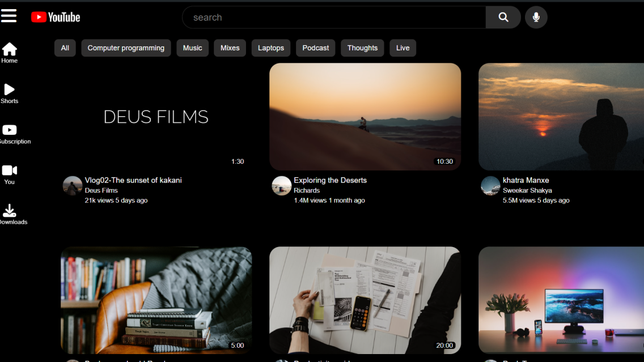
Task: Play the Exploring the Deserts thumbnail
Action: point(365,117)
